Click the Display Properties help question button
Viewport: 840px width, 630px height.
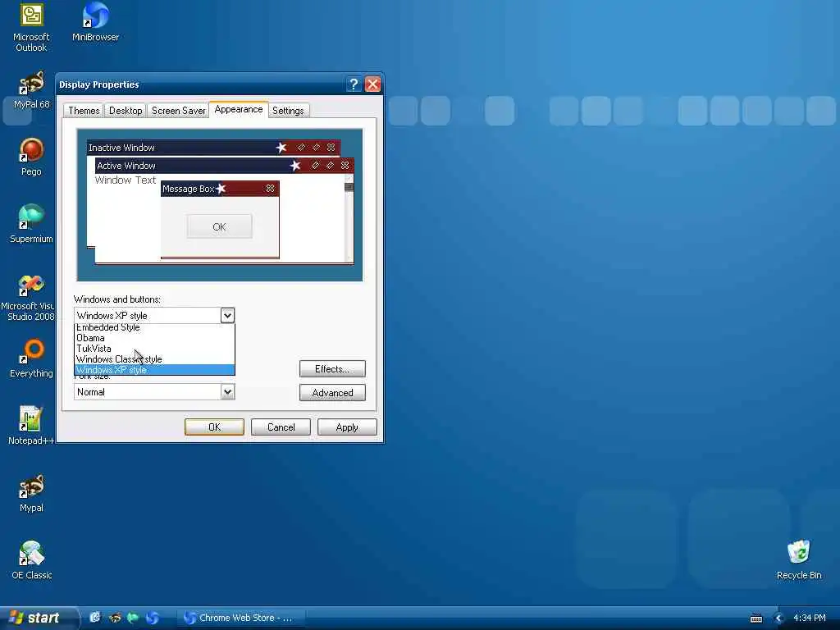click(x=354, y=84)
